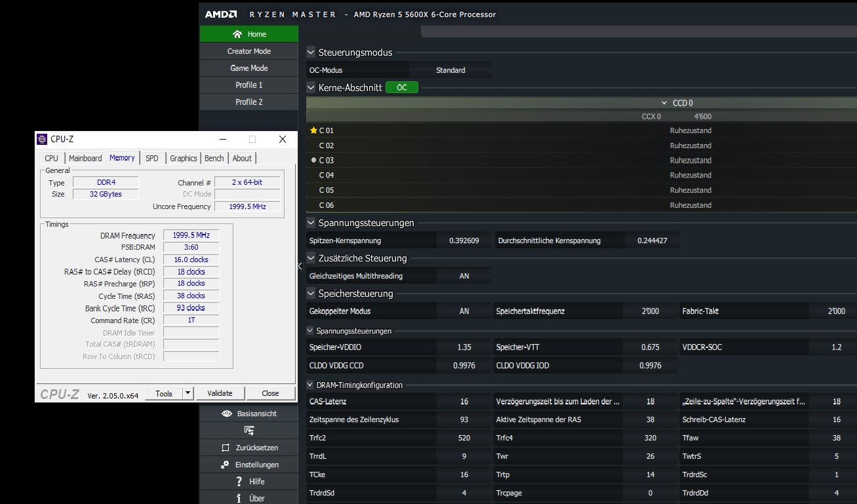Toggle Gekoppelter Modus AN switch
The width and height of the screenshot is (857, 504).
(x=464, y=311)
